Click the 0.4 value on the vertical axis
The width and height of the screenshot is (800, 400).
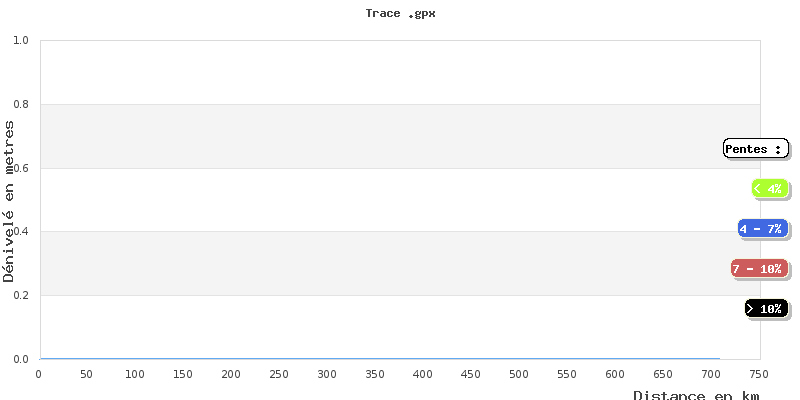[20, 232]
